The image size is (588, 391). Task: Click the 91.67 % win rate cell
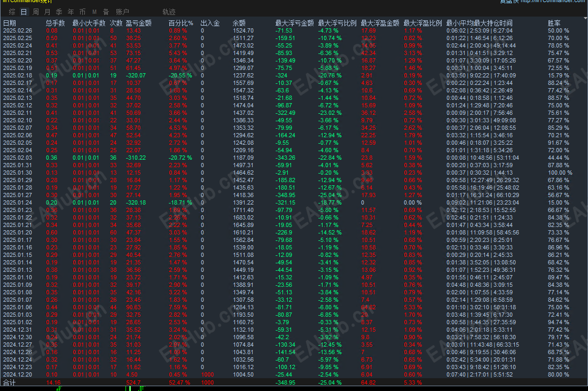tap(559, 143)
